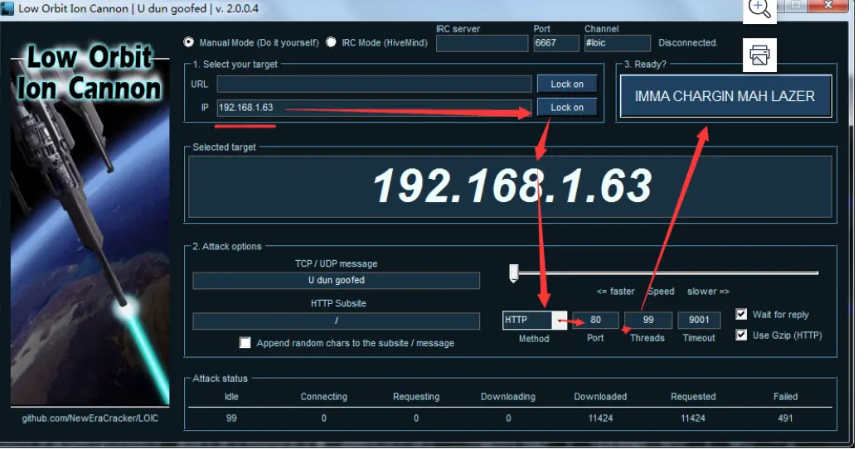
Task: Click the IRC Port field showing 6667
Action: click(555, 43)
